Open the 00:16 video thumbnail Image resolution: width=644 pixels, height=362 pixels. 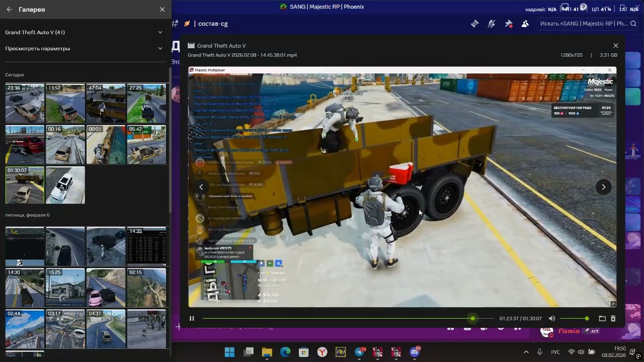pyautogui.click(x=65, y=145)
